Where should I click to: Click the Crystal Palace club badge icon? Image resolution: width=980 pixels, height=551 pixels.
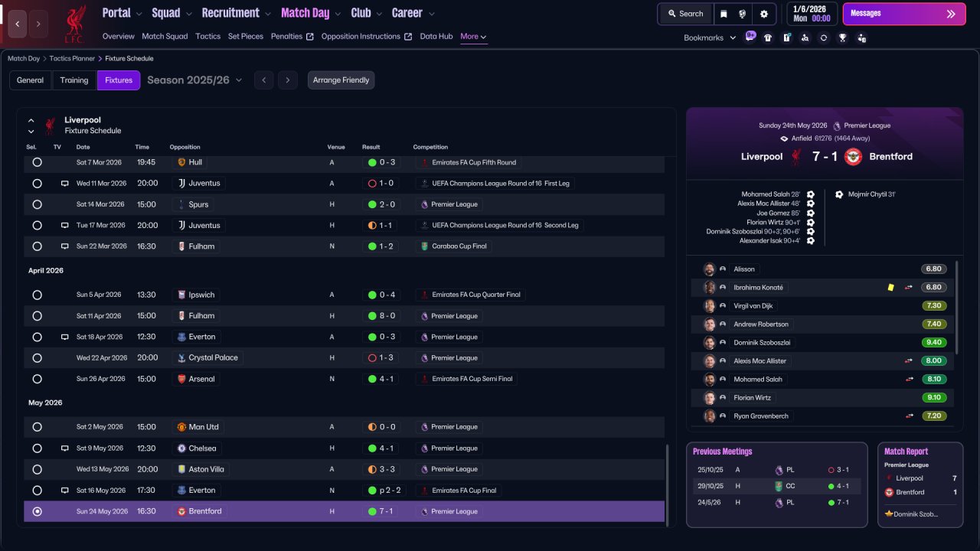181,357
